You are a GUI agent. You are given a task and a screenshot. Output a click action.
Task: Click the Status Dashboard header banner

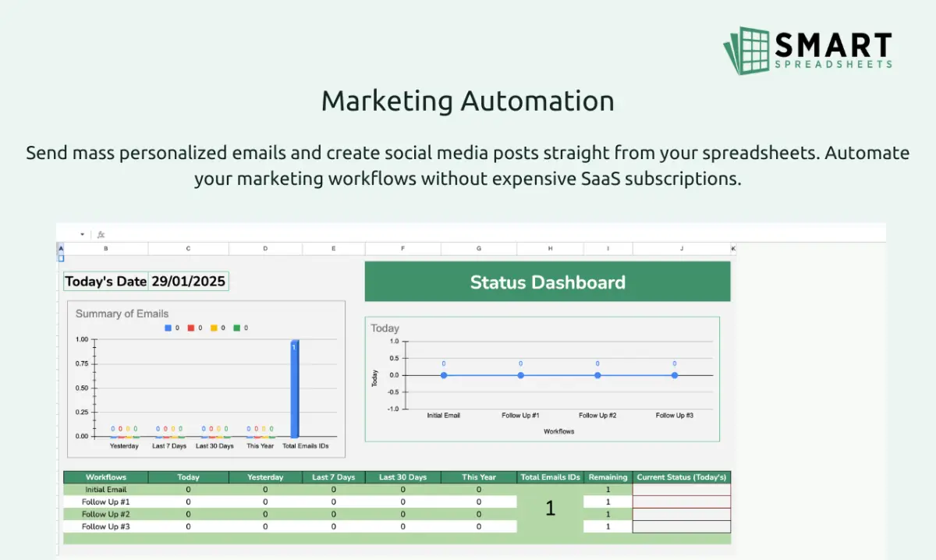click(x=547, y=282)
